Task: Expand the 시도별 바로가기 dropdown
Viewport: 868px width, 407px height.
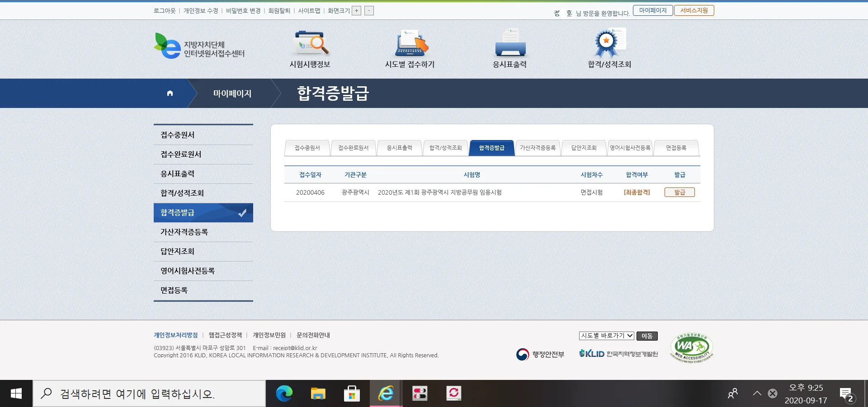Action: tap(606, 336)
